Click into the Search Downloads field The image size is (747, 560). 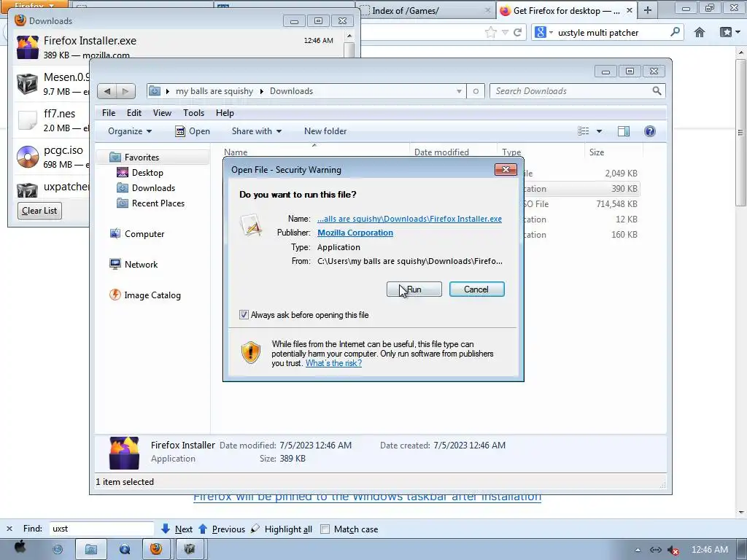[x=572, y=91]
